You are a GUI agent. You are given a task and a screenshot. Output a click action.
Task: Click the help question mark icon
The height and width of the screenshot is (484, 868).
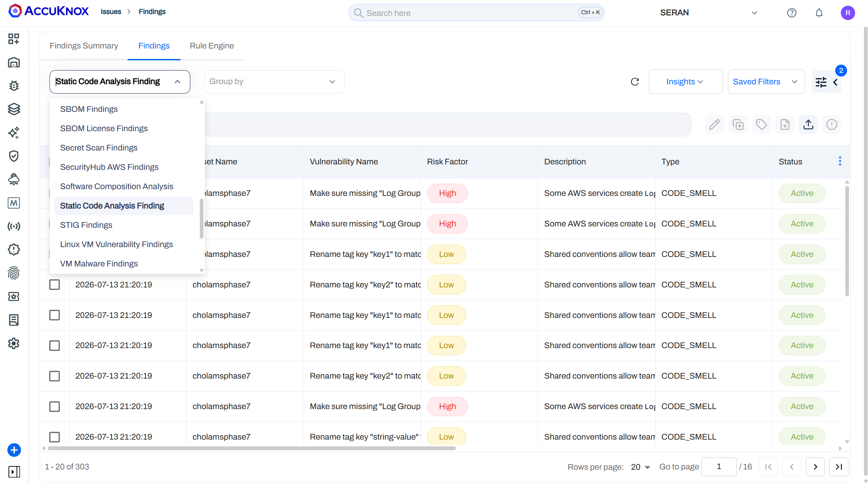point(791,13)
